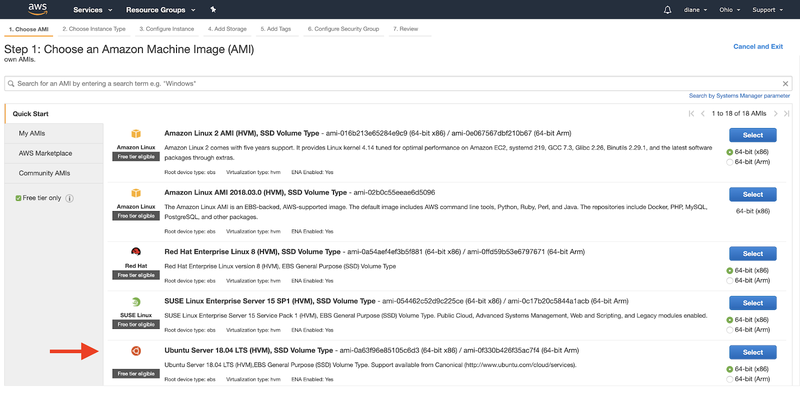Click the Red Hat Enterprise Linux 8 title
Screen dimensions: 800x394
252,252
